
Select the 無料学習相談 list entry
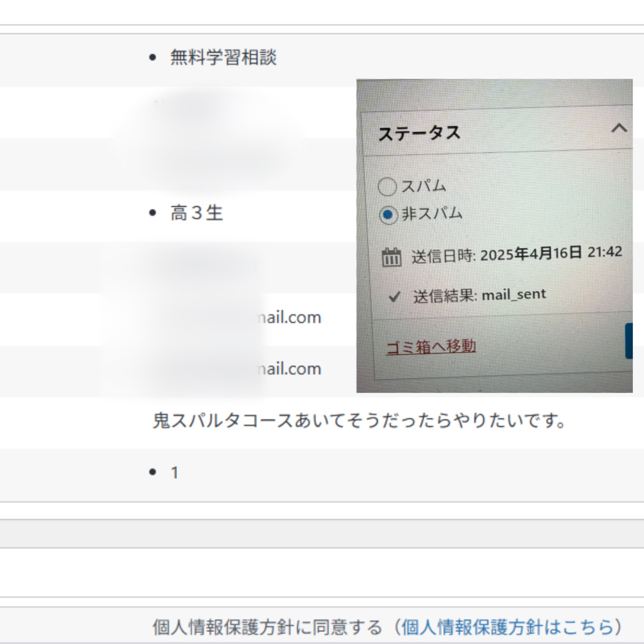[223, 58]
